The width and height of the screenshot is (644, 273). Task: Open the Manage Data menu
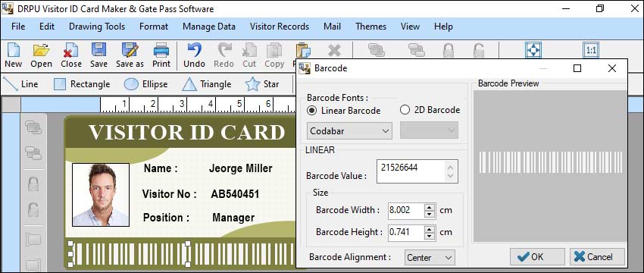coord(209,27)
